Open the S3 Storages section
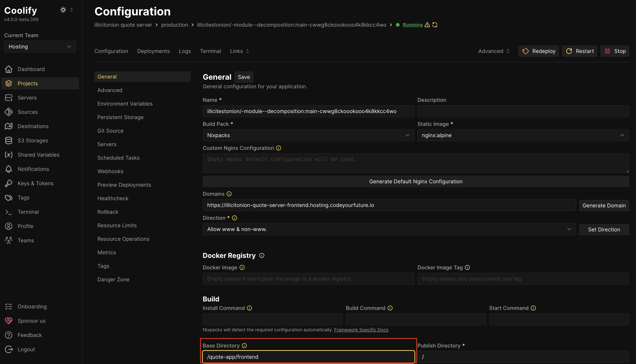The image size is (636, 364). coord(33,140)
